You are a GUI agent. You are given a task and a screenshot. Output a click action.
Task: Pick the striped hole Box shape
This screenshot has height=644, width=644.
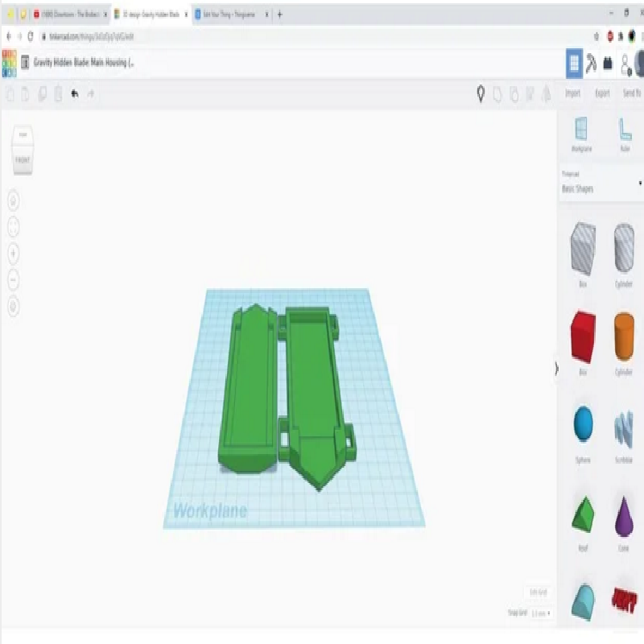pos(583,250)
